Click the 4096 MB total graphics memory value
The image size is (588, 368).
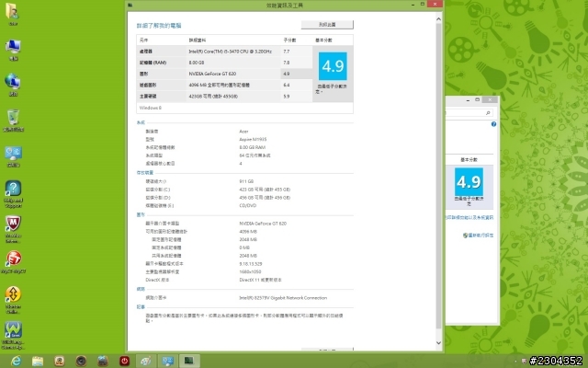[248, 232]
